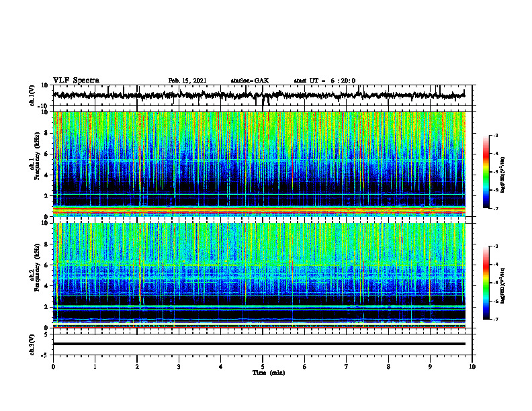The image size is (532, 411).
Task: Click the time axis tick label '2'
Action: [137, 367]
